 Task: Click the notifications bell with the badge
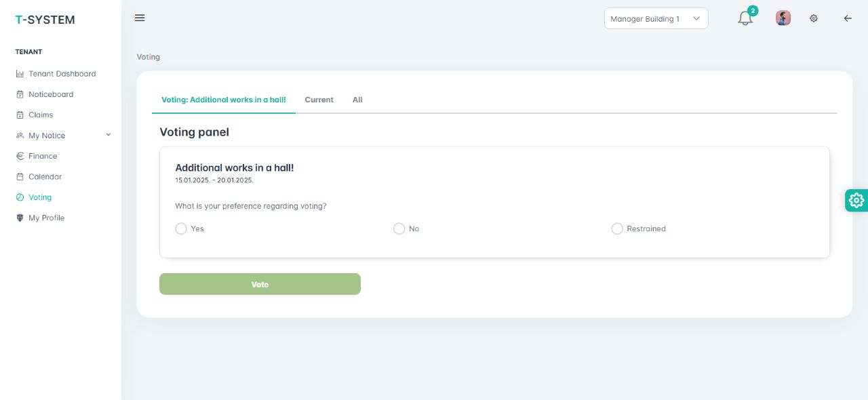pos(745,18)
